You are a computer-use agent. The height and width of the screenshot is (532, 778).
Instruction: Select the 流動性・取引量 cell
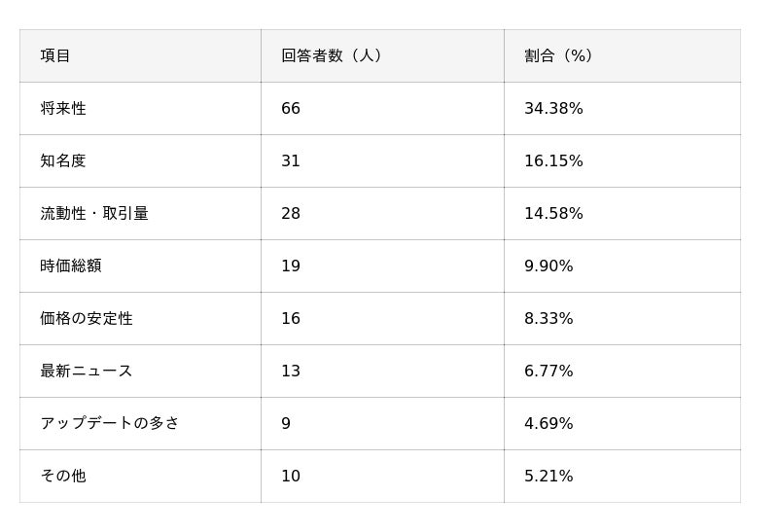click(94, 214)
